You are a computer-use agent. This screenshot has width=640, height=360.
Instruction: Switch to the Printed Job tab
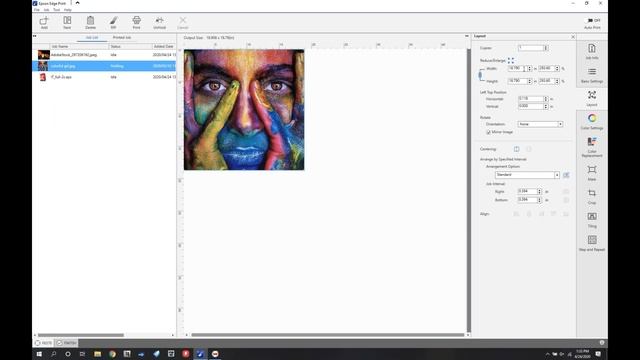[122, 38]
